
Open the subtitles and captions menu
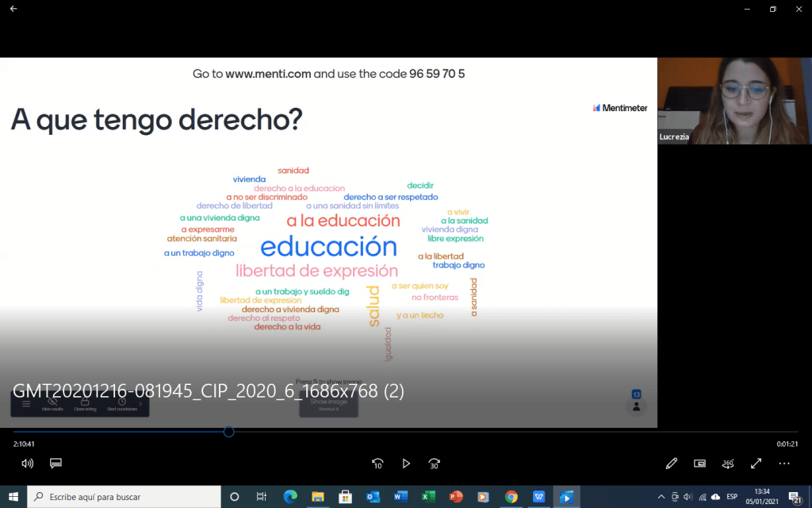coord(56,463)
